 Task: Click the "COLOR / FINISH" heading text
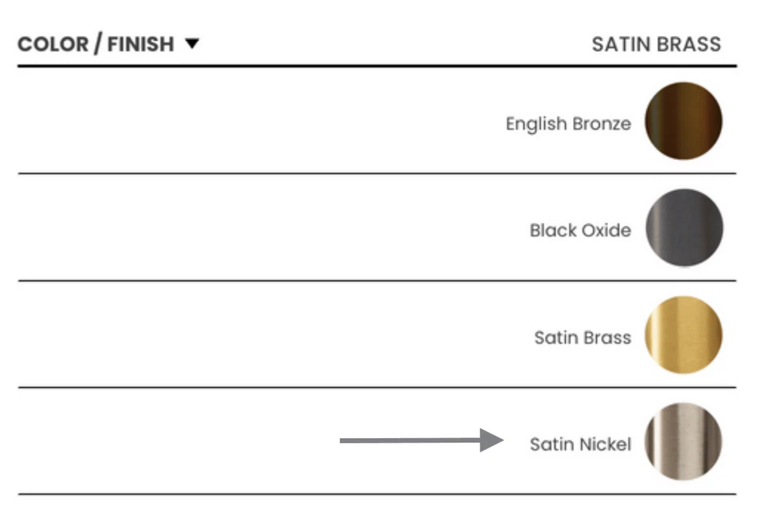[x=96, y=44]
